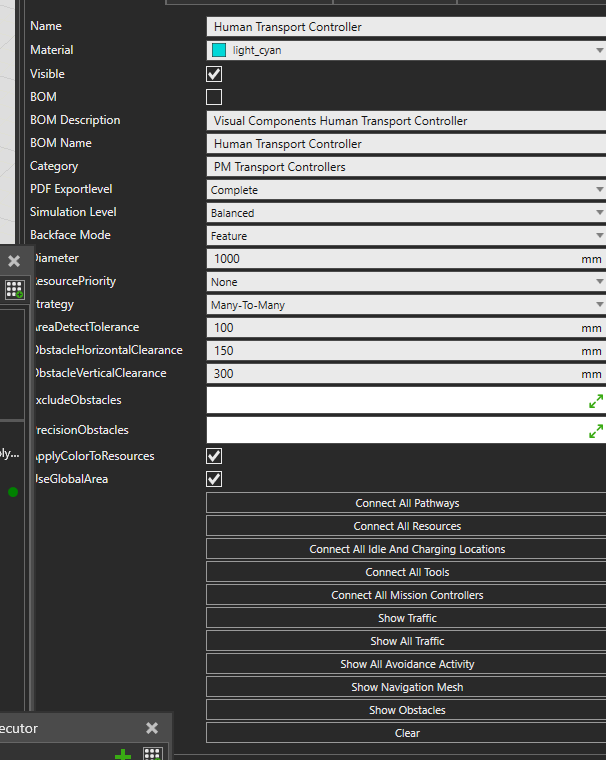Click Connect All Pathways button
Viewport: 606px width, 760px height.
(x=406, y=503)
